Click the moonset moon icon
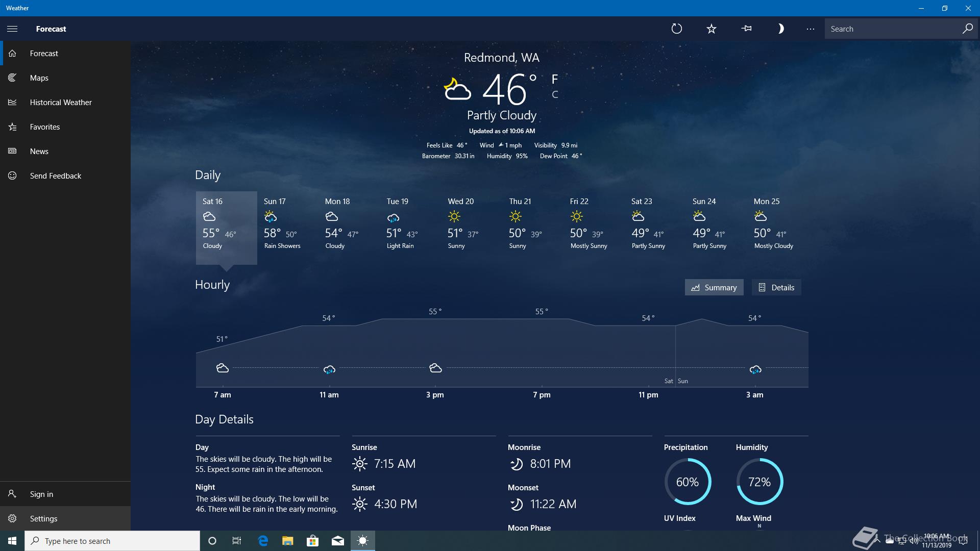Viewport: 980px width, 551px height. click(517, 504)
